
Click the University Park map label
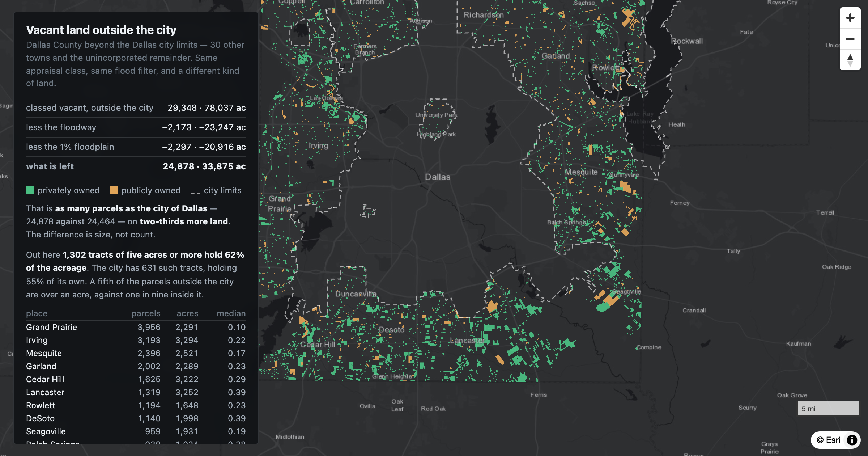pos(436,115)
